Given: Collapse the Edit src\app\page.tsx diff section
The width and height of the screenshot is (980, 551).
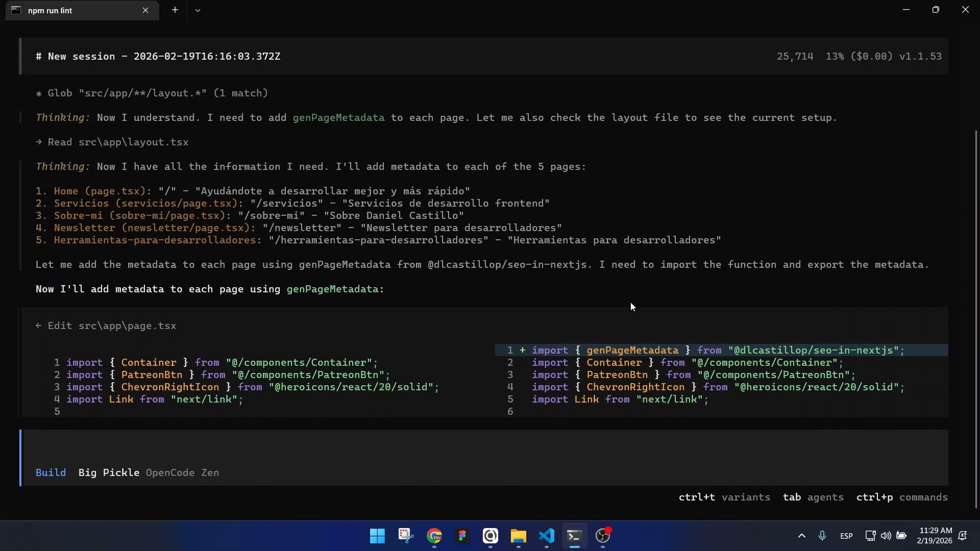Looking at the screenshot, I should pos(39,325).
